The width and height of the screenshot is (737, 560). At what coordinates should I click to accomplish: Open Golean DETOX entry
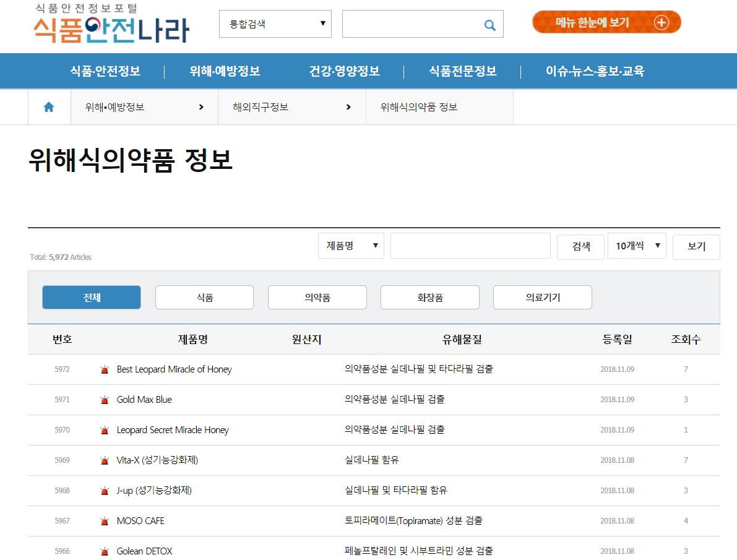(145, 551)
